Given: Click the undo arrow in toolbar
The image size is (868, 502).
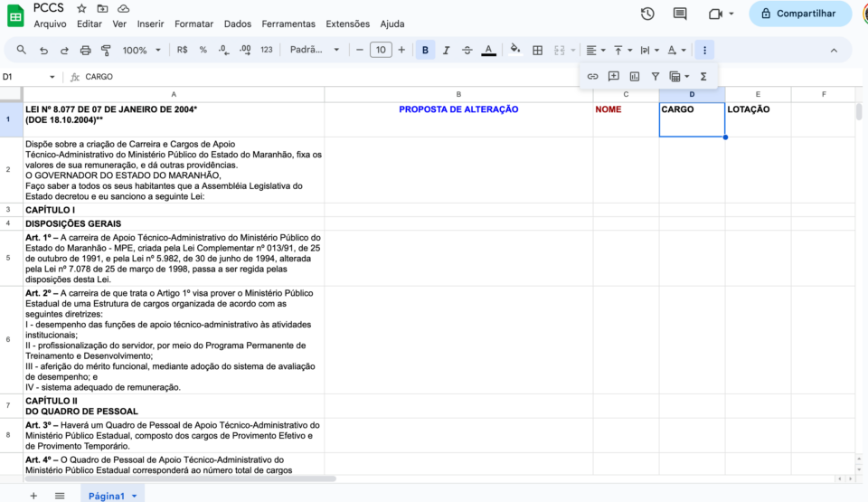Looking at the screenshot, I should 43,51.
